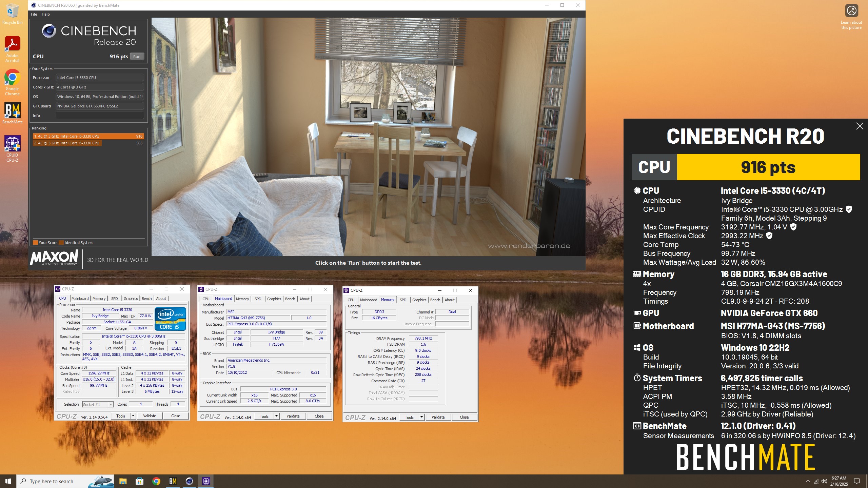Click Core Speed value 1596.27 MHz
The image size is (868, 488).
point(99,373)
